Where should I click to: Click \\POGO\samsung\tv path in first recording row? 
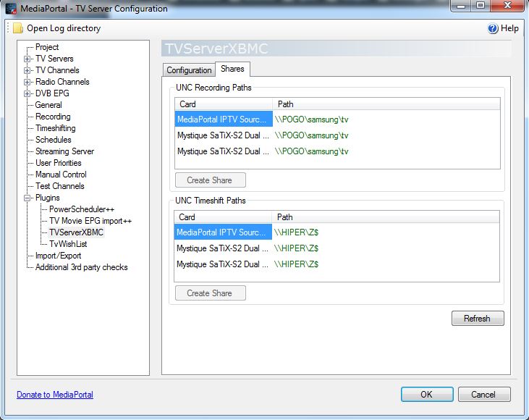tap(311, 119)
